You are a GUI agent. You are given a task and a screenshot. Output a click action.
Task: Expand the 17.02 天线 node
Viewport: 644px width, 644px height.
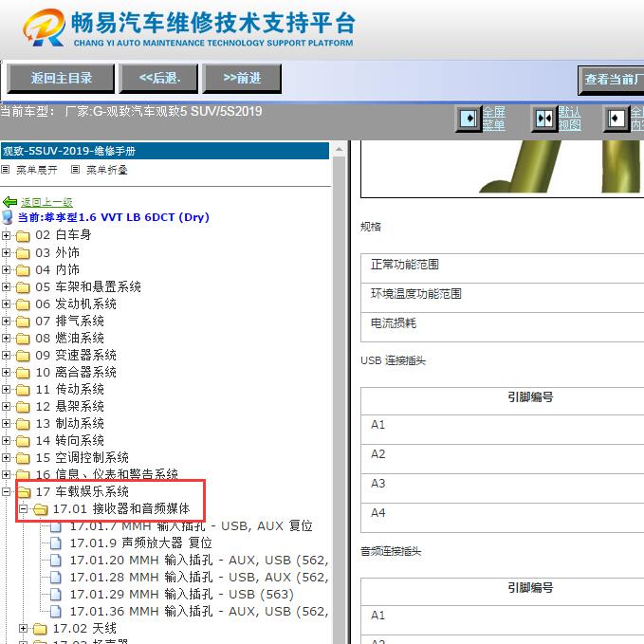tap(24, 629)
